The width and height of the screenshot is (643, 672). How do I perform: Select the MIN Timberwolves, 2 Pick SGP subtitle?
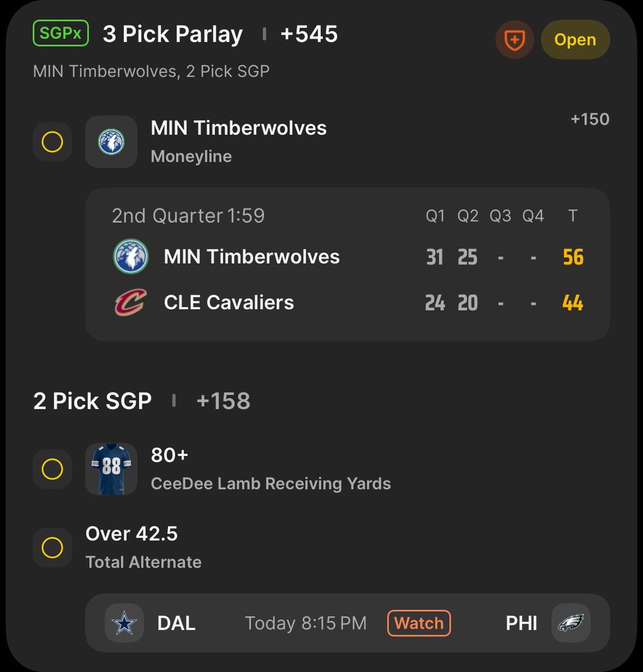(x=151, y=72)
